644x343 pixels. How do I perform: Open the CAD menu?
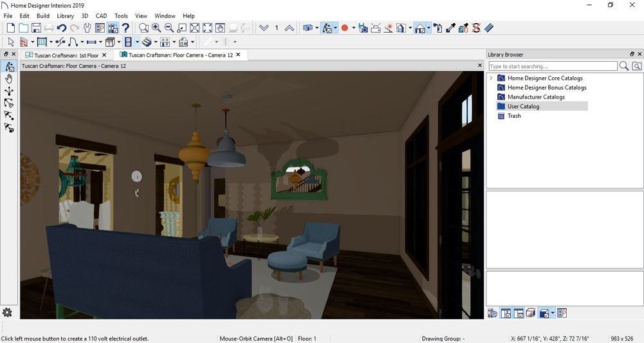(x=101, y=15)
